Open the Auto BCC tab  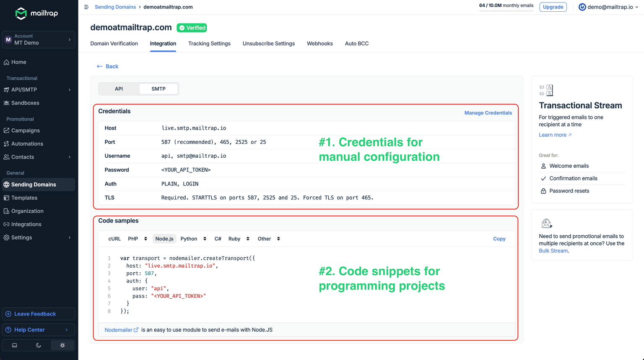tap(357, 44)
